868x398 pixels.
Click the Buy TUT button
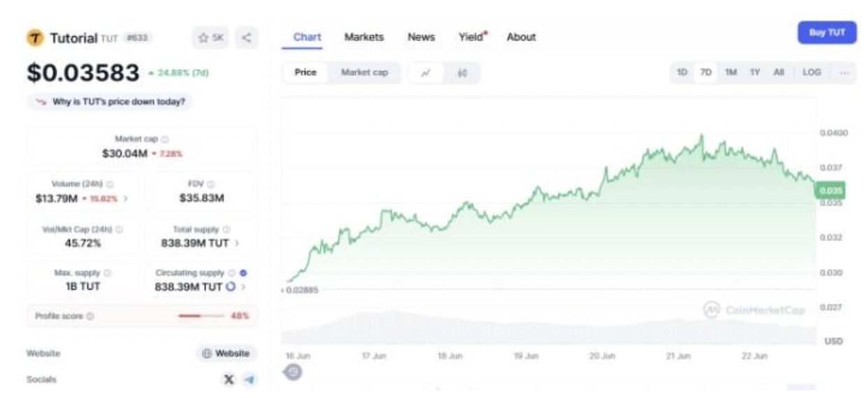[x=827, y=33]
